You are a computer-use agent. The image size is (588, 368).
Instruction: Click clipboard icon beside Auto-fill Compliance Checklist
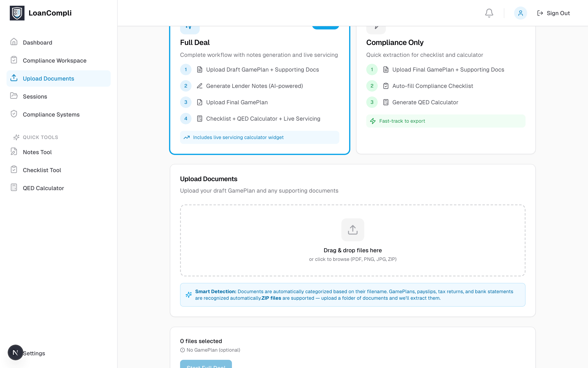pyautogui.click(x=386, y=86)
